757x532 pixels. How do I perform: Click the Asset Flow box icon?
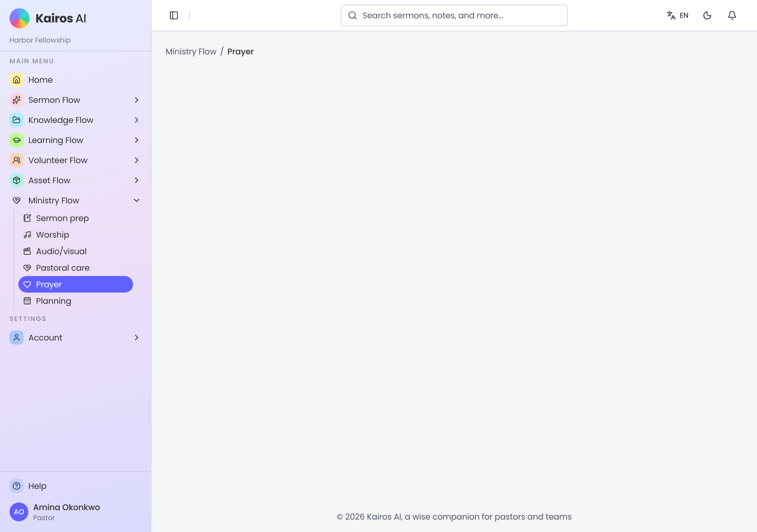[x=17, y=180]
